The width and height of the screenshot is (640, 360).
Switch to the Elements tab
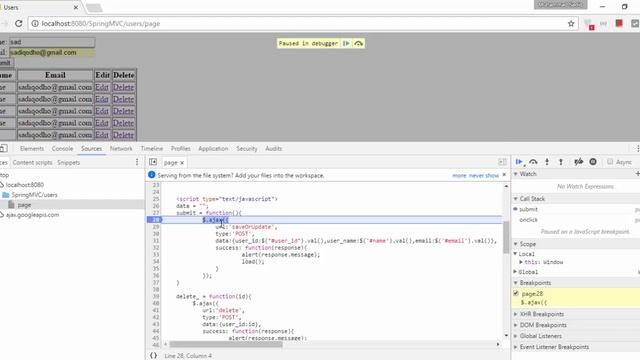click(x=32, y=149)
